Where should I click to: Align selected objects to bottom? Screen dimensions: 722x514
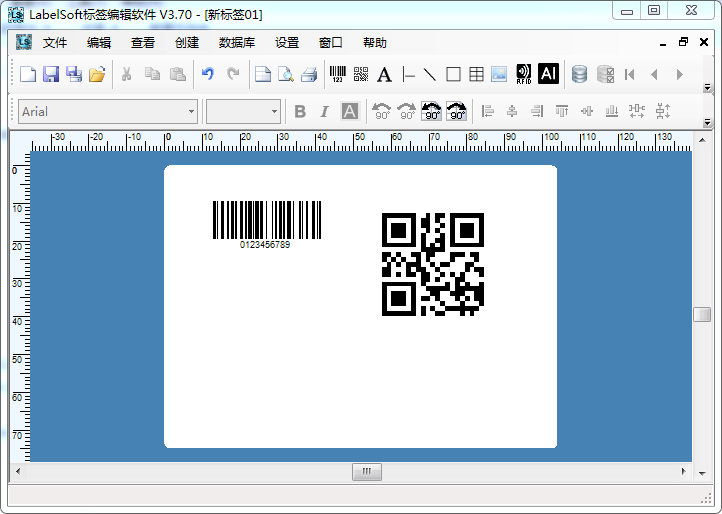pyautogui.click(x=611, y=111)
